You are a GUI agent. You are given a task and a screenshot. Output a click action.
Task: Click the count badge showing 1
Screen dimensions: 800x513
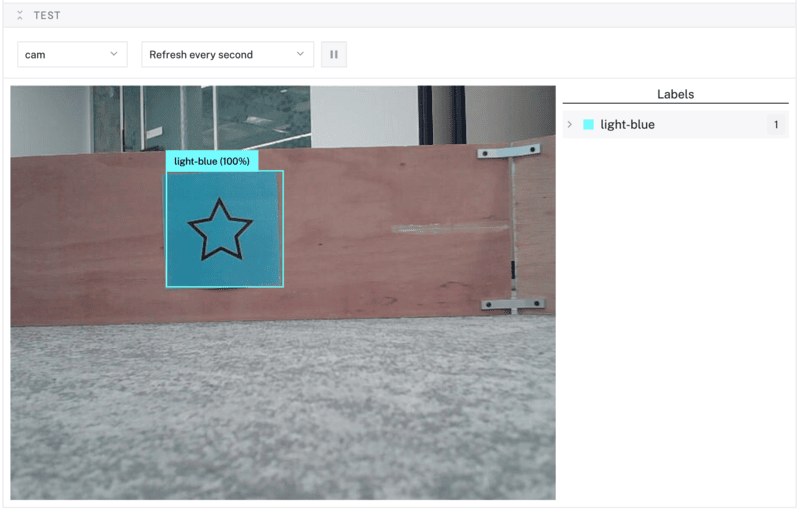point(774,125)
